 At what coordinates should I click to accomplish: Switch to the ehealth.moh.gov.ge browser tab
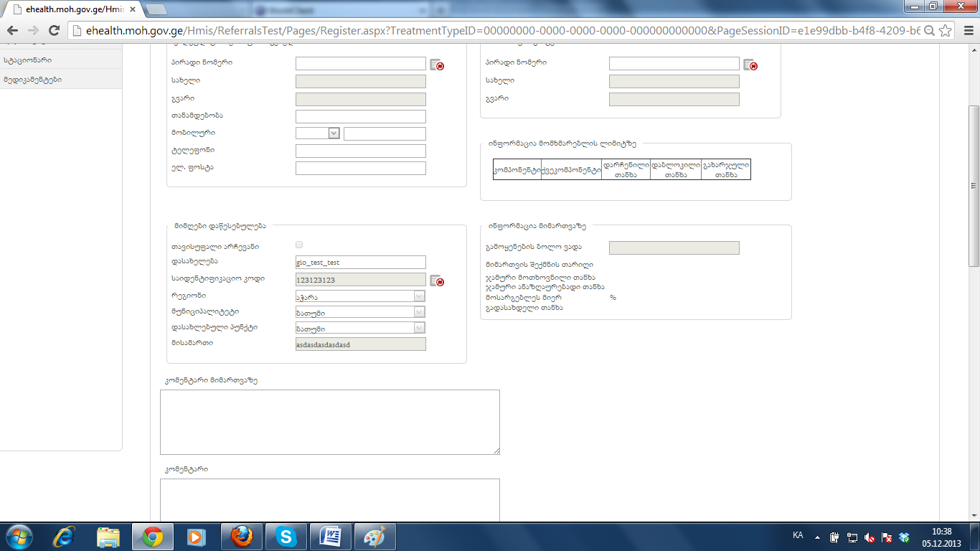72,9
